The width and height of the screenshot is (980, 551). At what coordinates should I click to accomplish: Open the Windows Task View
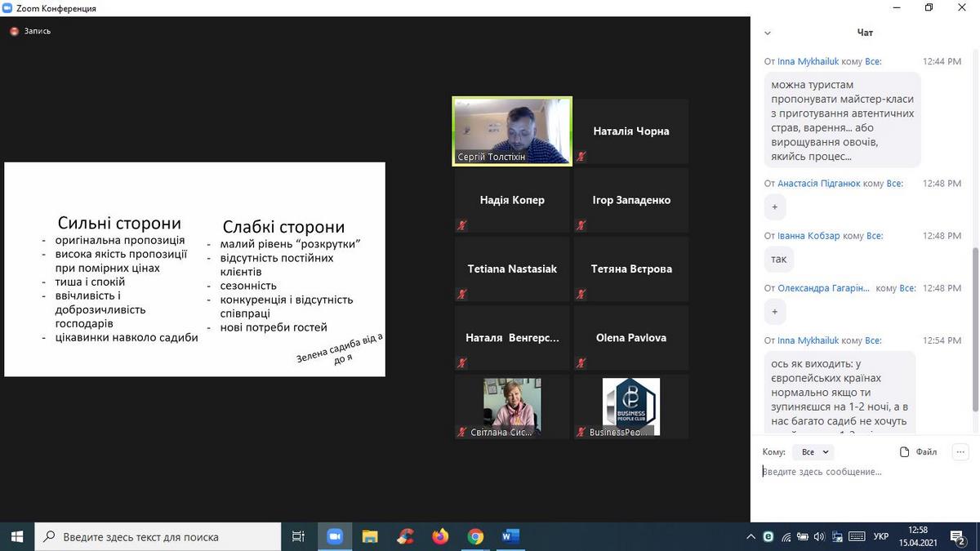click(298, 536)
